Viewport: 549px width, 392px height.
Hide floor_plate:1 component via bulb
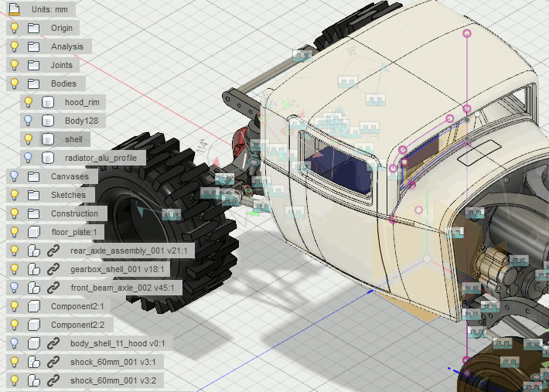point(15,232)
